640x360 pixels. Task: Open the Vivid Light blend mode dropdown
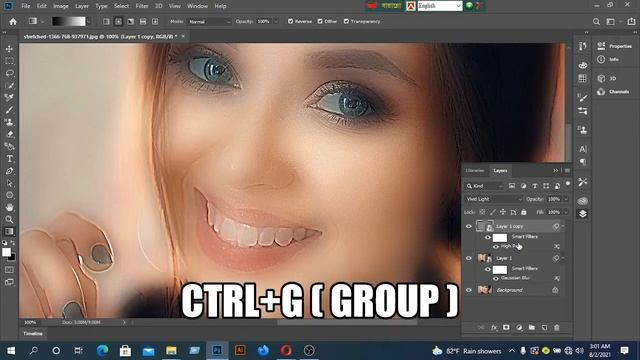pos(494,199)
